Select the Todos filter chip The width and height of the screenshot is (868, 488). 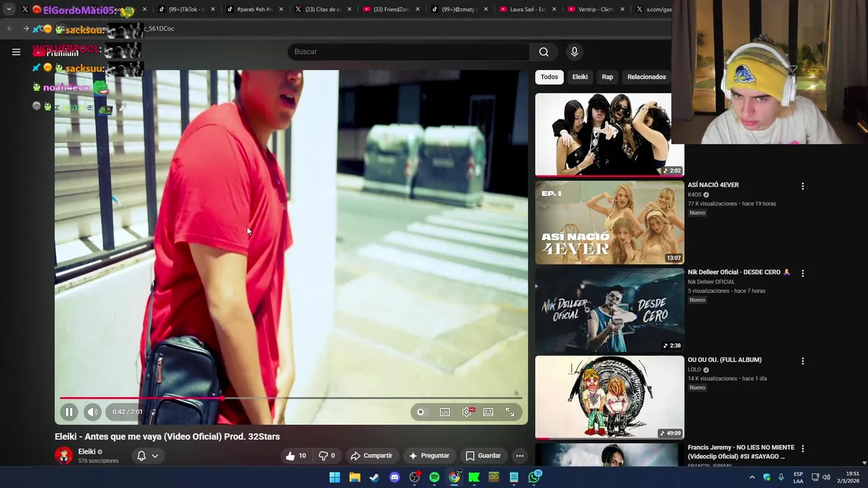click(549, 77)
